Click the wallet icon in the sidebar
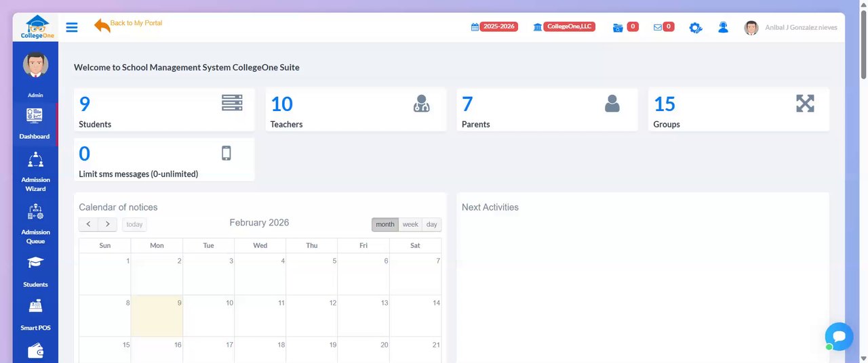Image resolution: width=868 pixels, height=363 pixels. [35, 351]
